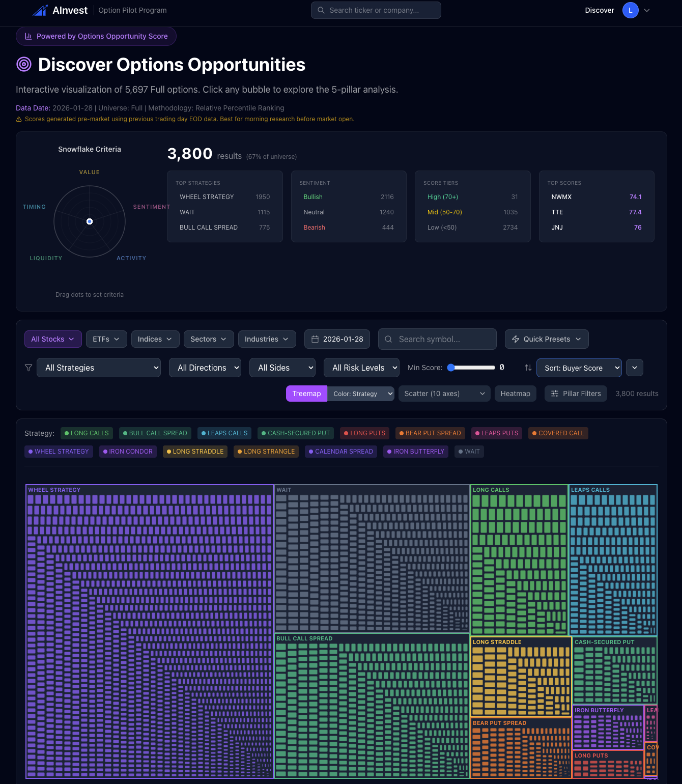Click the filter funnel icon
The width and height of the screenshot is (682, 784).
click(x=28, y=368)
